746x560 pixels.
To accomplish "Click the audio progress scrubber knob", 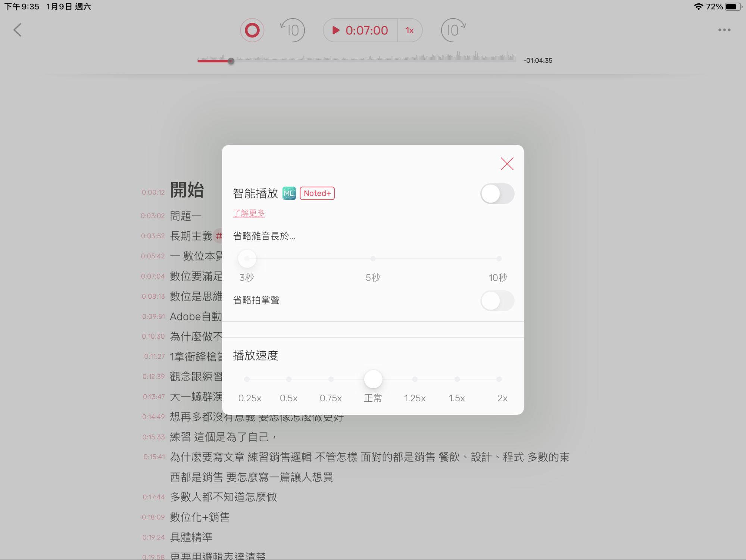I will [231, 61].
